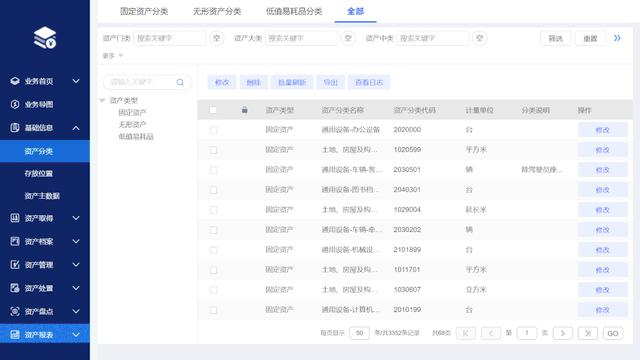The image size is (640, 360).
Task: Check the row with code 2030501
Action: pos(213,170)
